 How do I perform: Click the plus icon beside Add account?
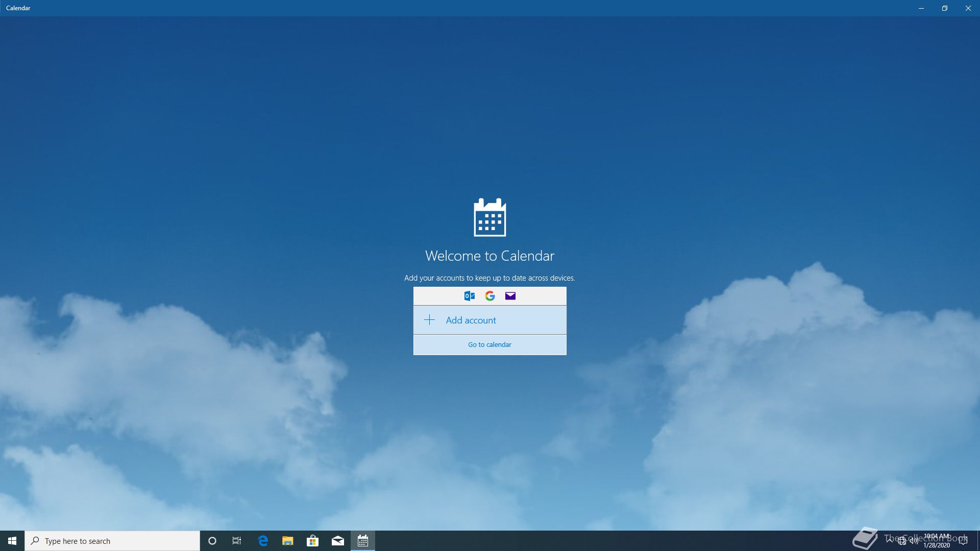click(430, 320)
